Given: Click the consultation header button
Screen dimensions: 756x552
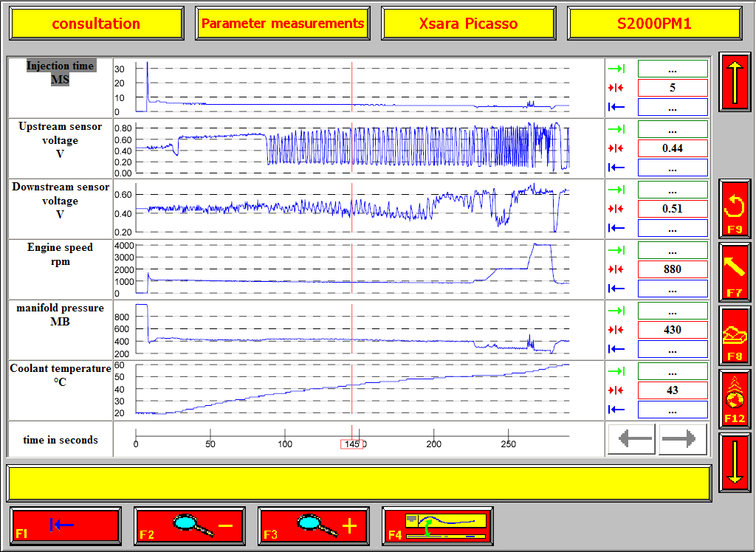Looking at the screenshot, I should [x=97, y=23].
